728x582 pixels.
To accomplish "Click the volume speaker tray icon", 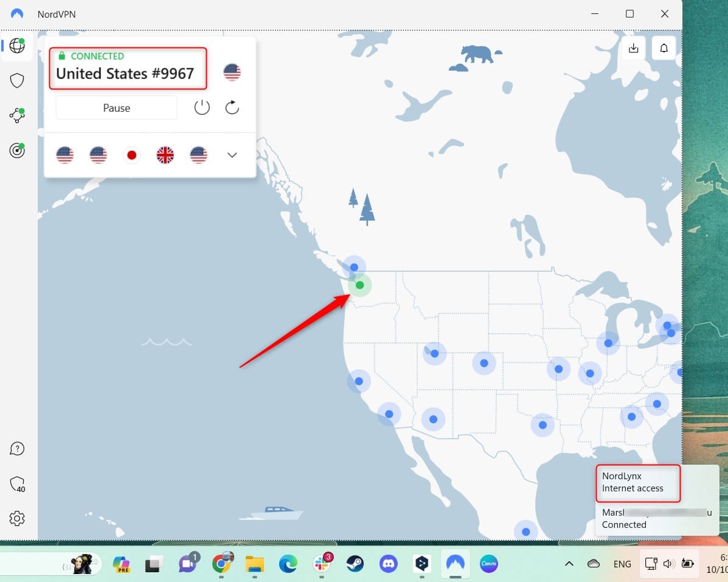I will tap(668, 564).
